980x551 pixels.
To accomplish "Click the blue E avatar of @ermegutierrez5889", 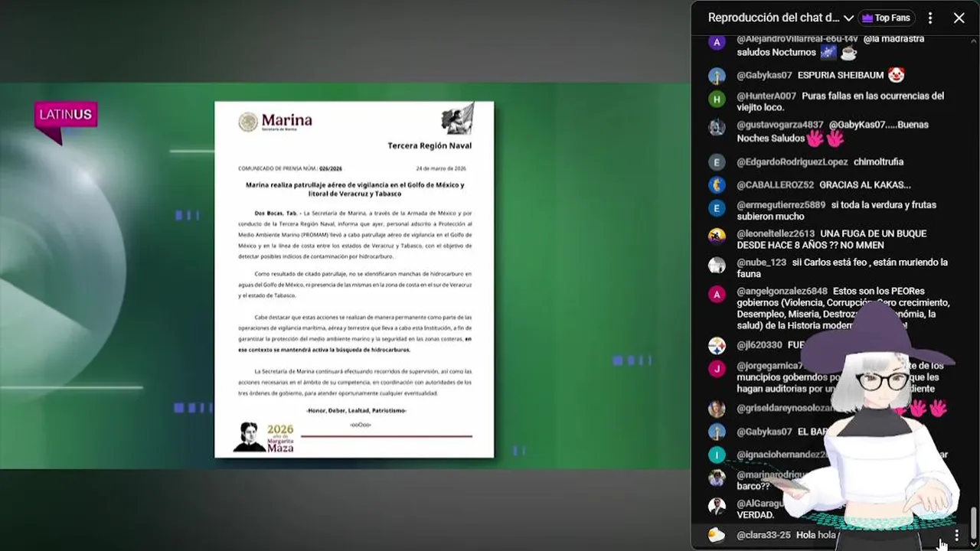I will click(717, 208).
